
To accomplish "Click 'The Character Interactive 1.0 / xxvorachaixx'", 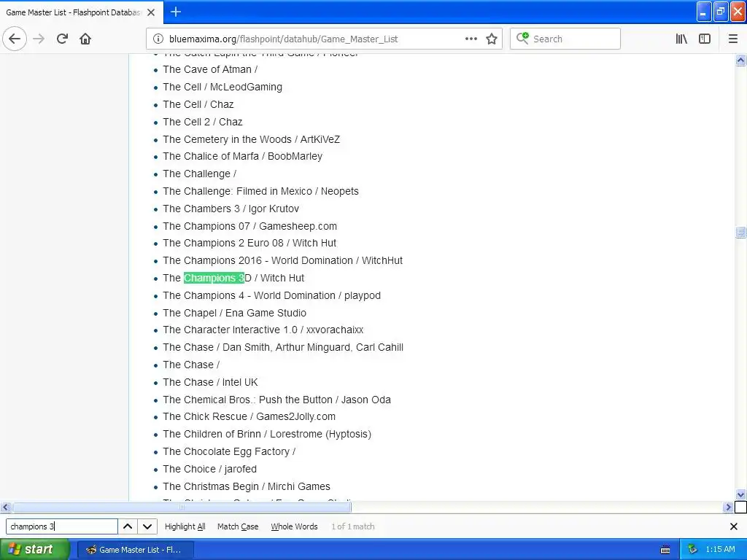I will pos(263,330).
